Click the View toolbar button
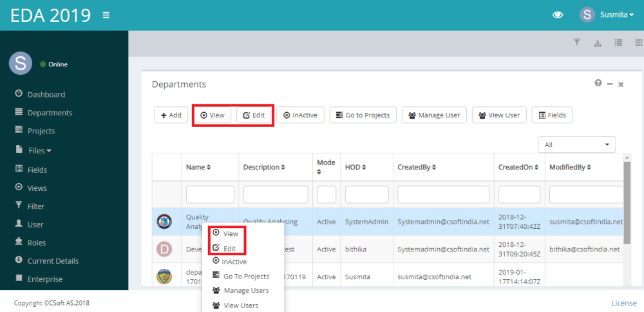 coord(213,115)
